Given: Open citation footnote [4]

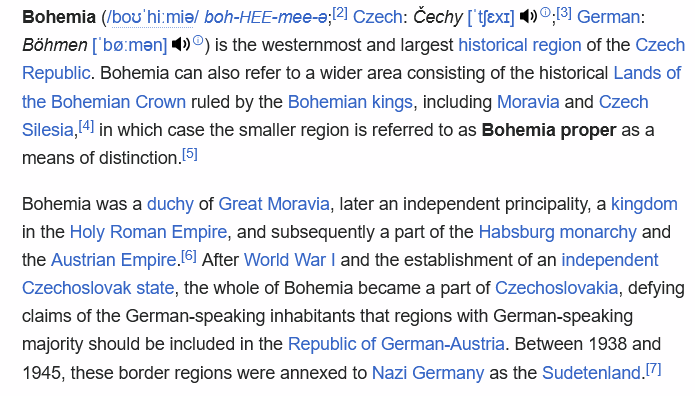Looking at the screenshot, I should [86, 126].
